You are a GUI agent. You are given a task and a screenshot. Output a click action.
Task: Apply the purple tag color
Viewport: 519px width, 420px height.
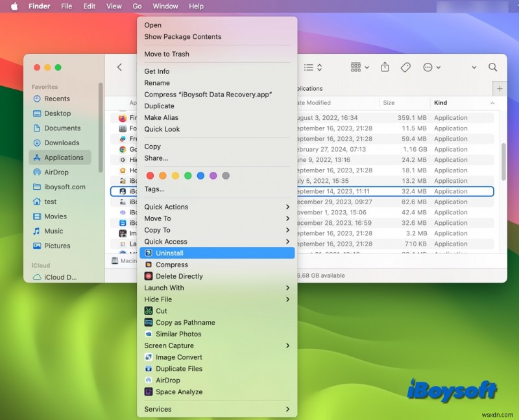tap(213, 176)
